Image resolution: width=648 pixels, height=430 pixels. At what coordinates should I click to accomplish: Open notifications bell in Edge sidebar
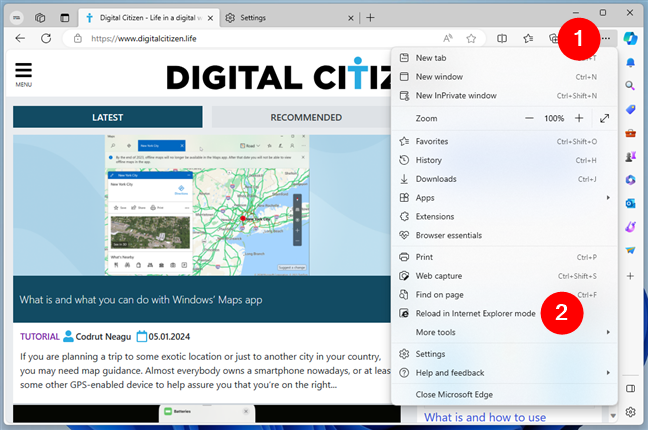click(630, 62)
